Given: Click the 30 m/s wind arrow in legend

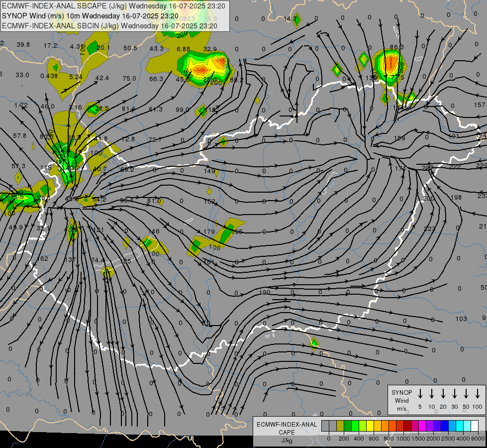Looking at the screenshot, I should (x=454, y=394).
